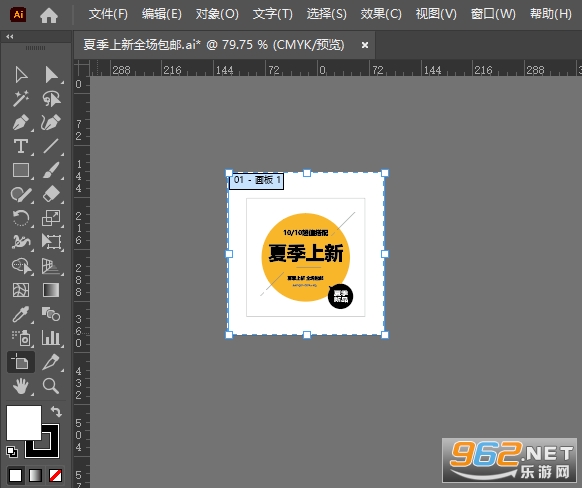Choose the Gradient tool

point(51,290)
